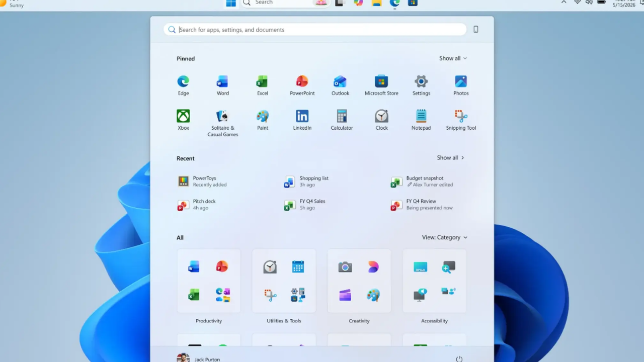This screenshot has height=362, width=644.
Task: Open Outlook pinned app
Action: tap(340, 85)
